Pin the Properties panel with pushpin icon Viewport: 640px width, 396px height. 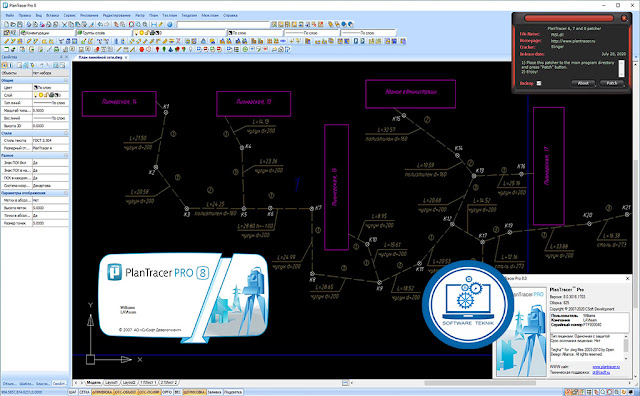click(x=61, y=57)
